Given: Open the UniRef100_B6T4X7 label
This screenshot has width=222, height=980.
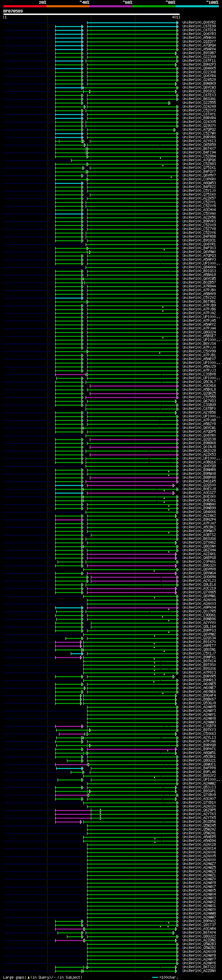Looking at the screenshot, I should click(x=199, y=148).
